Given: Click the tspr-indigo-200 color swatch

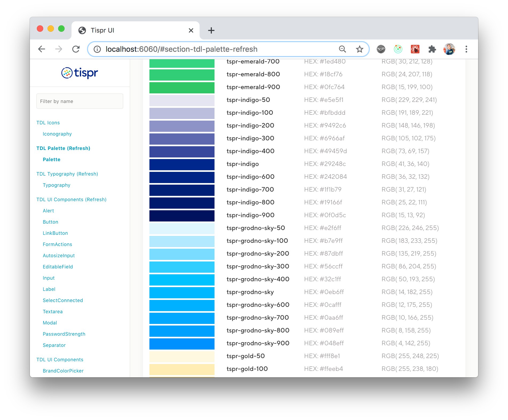Looking at the screenshot, I should (x=182, y=126).
